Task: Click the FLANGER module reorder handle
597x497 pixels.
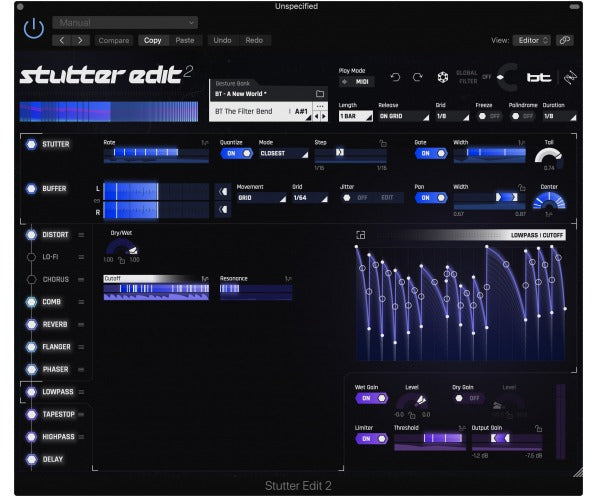Action: (x=81, y=347)
